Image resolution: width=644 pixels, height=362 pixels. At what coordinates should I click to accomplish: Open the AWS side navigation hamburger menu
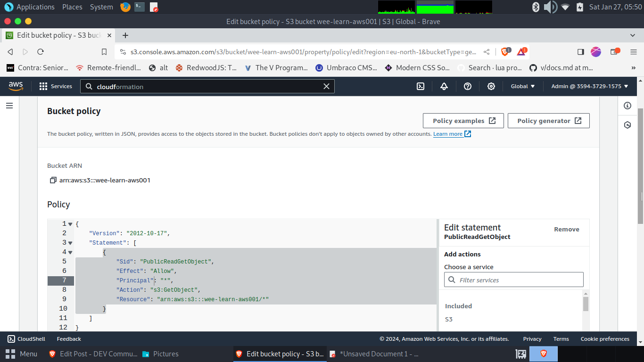[x=9, y=106]
